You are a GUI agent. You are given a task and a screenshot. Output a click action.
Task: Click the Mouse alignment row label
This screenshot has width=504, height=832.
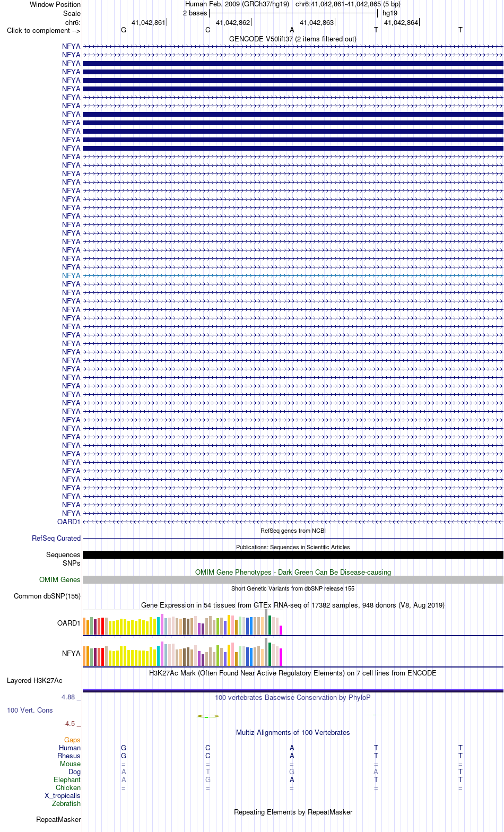click(70, 764)
